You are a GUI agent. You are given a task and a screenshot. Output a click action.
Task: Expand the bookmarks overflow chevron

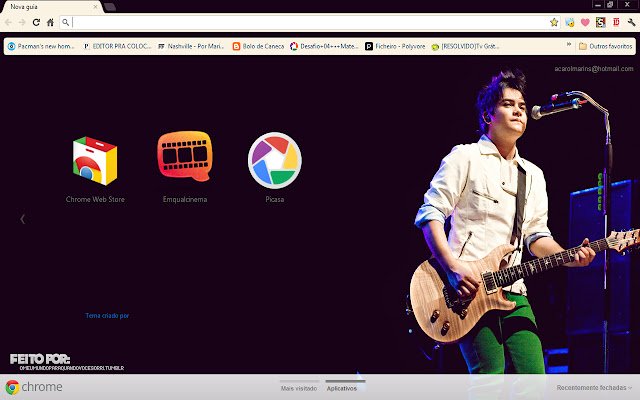(569, 44)
